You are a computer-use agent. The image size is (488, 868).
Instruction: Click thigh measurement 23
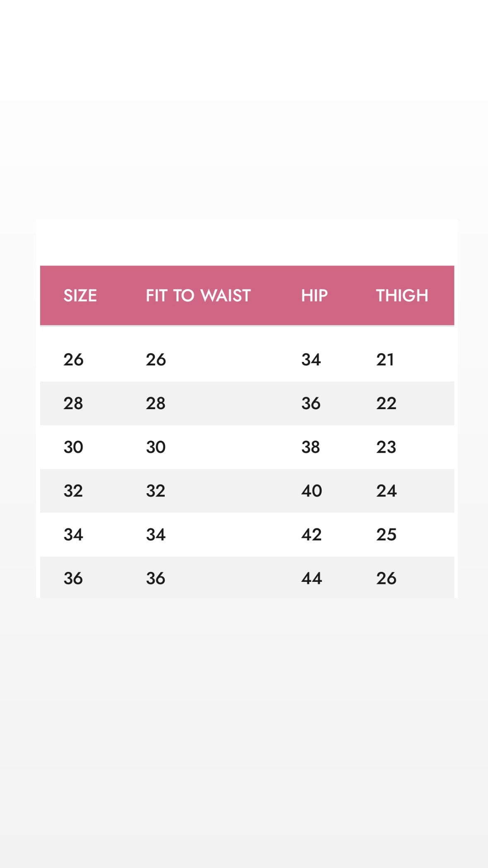(386, 447)
